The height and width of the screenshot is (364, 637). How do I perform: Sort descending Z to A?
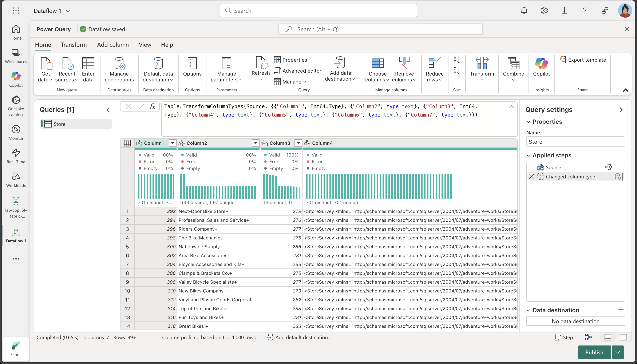(x=457, y=71)
